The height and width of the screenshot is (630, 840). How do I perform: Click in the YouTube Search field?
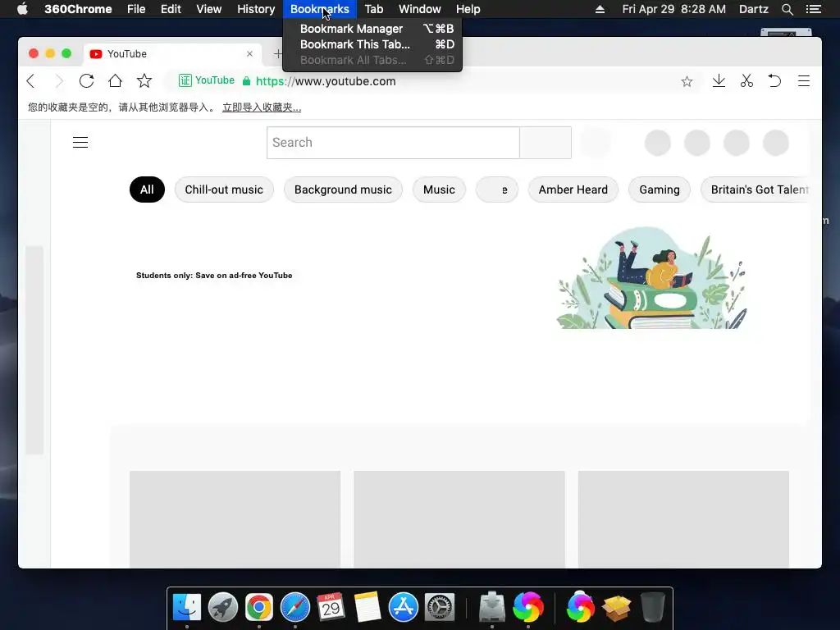pos(393,143)
